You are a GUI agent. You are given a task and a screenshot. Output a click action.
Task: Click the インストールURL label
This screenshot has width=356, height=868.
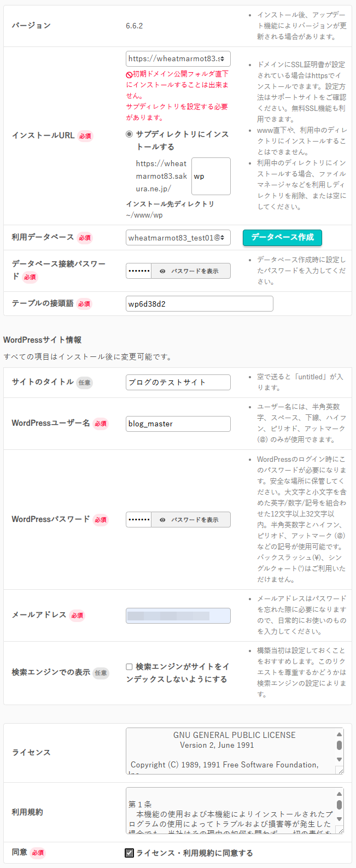(x=43, y=136)
